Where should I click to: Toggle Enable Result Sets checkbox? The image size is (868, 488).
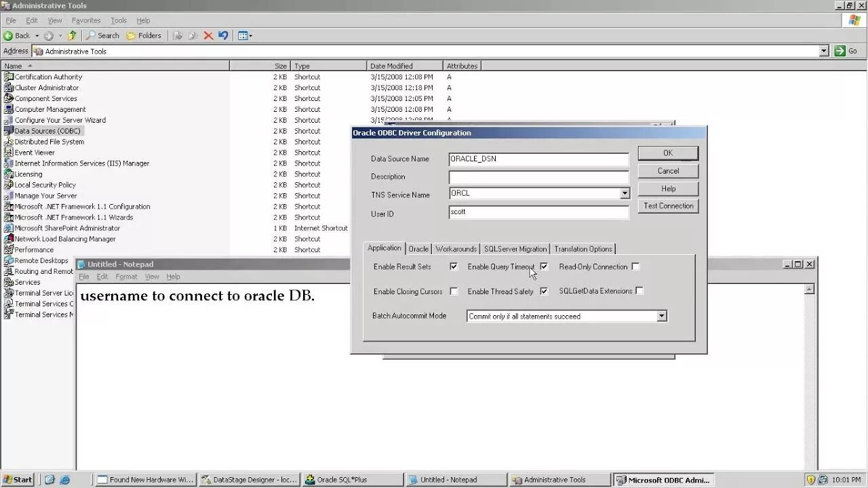(x=454, y=266)
